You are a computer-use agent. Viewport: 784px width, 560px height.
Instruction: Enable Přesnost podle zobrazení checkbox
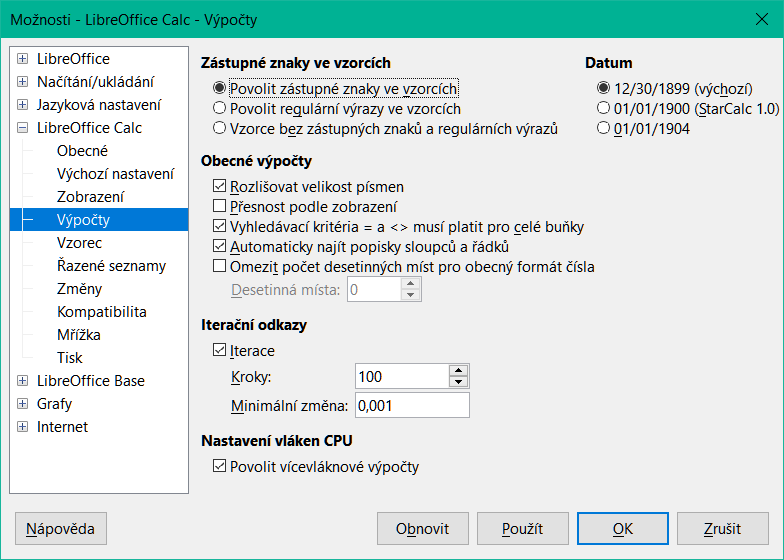point(219,206)
